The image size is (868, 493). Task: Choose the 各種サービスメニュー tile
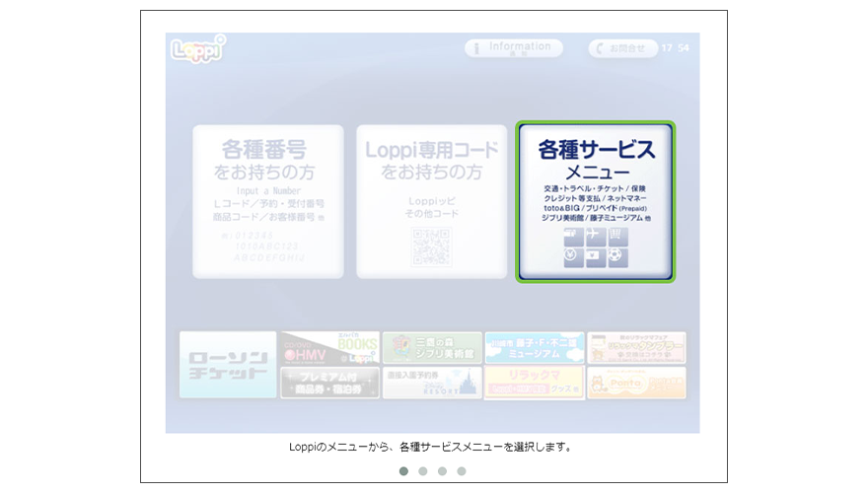pyautogui.click(x=595, y=201)
